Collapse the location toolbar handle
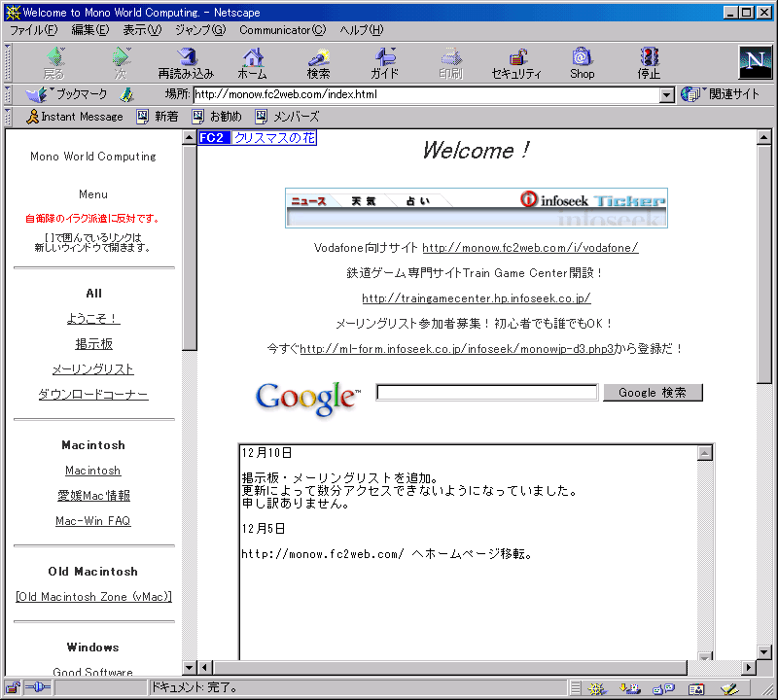The width and height of the screenshot is (778, 700). (x=8, y=94)
